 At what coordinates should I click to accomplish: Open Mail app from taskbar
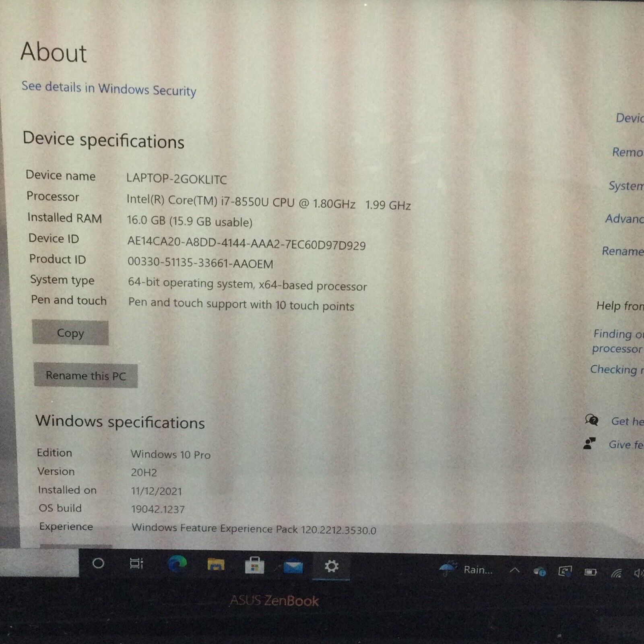point(293,567)
